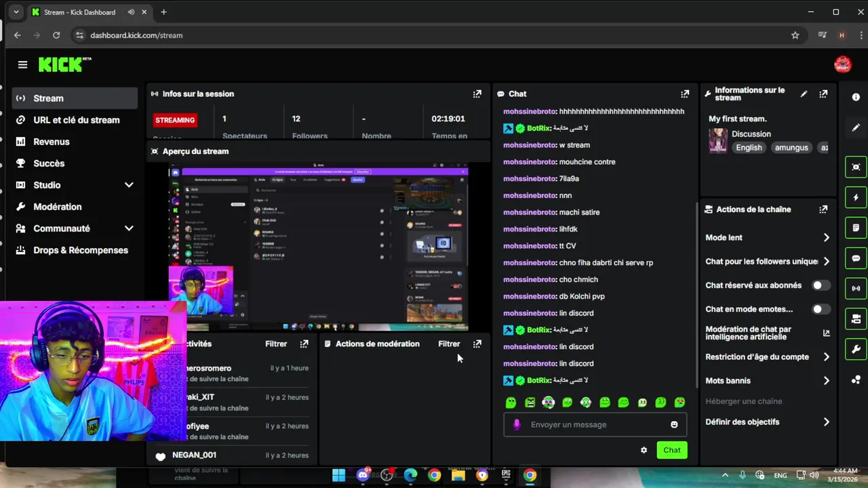The height and width of the screenshot is (488, 868).
Task: Click Filtrer in Actions de modération panel
Action: (449, 344)
